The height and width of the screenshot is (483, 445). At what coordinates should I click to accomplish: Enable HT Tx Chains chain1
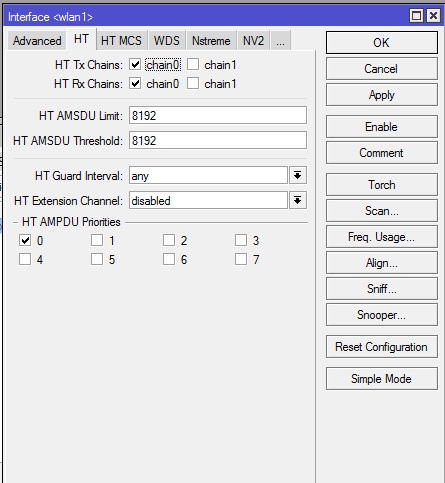[x=193, y=64]
